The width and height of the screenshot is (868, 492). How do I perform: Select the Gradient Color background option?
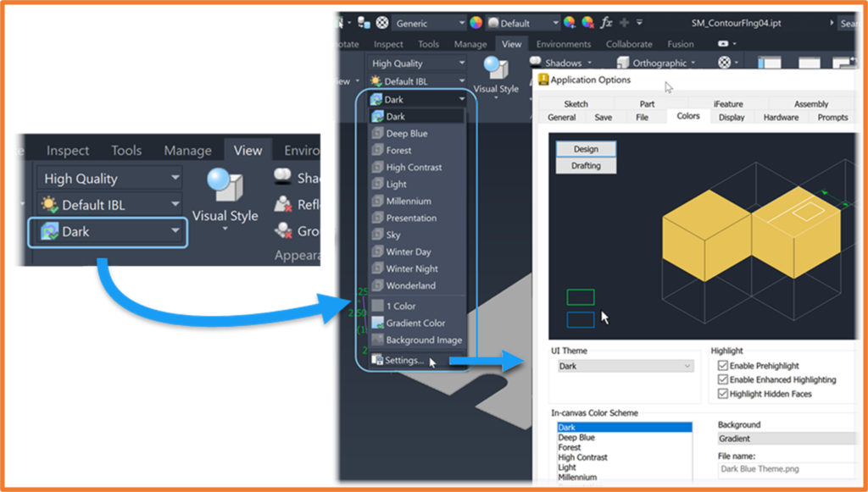[417, 323]
